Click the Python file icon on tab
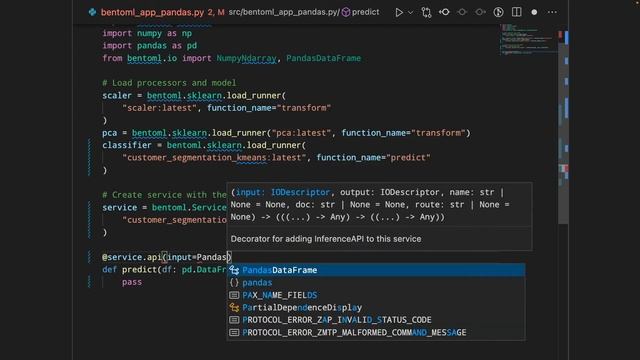The image size is (640, 360). [92, 12]
